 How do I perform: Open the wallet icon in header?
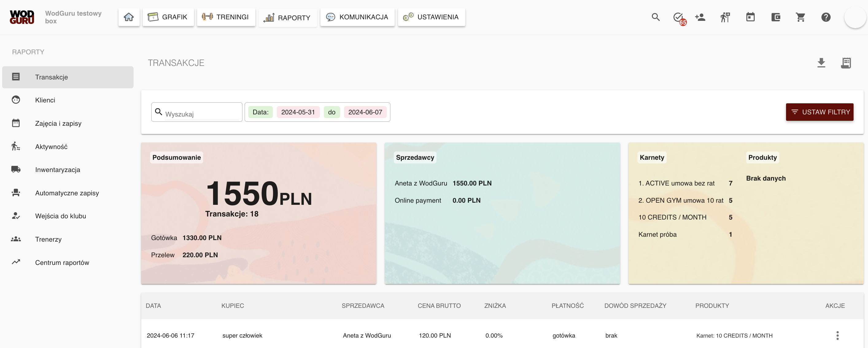point(776,17)
